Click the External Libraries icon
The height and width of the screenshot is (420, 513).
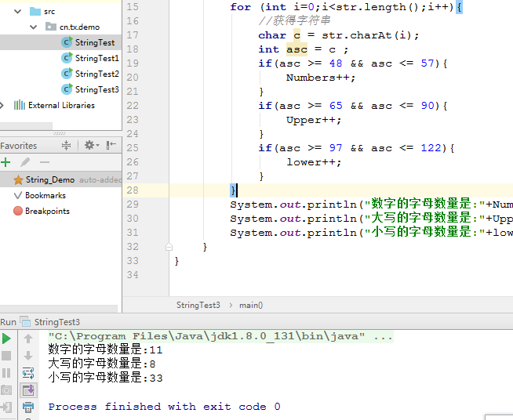click(x=20, y=105)
